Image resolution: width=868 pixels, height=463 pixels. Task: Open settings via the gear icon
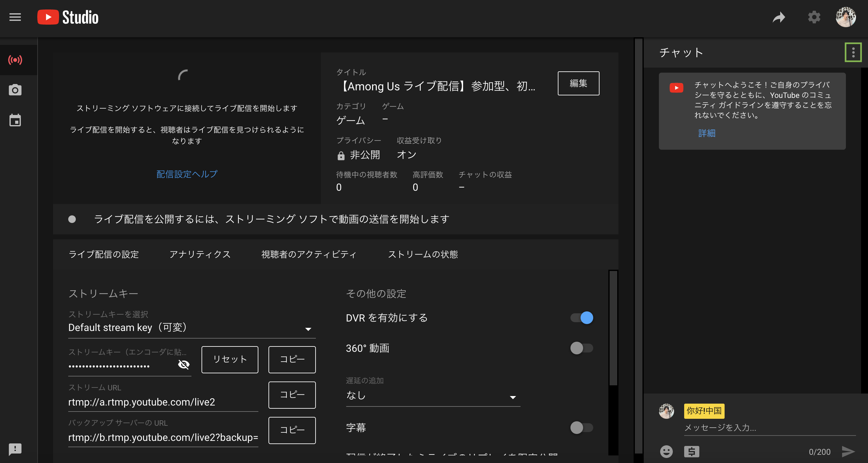pyautogui.click(x=814, y=17)
